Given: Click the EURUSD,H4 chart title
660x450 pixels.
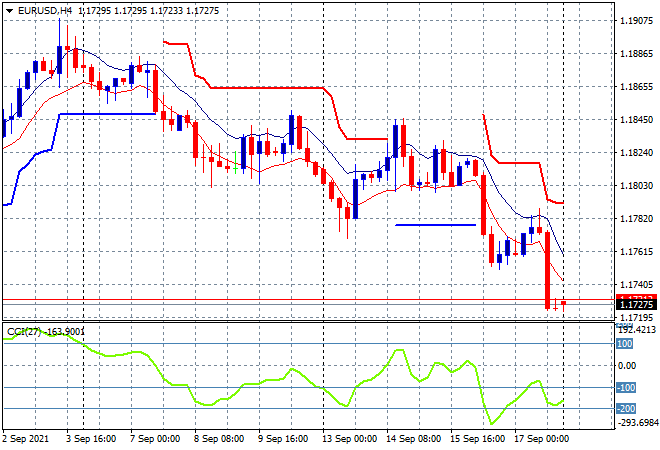Looking at the screenshot, I should (x=45, y=11).
